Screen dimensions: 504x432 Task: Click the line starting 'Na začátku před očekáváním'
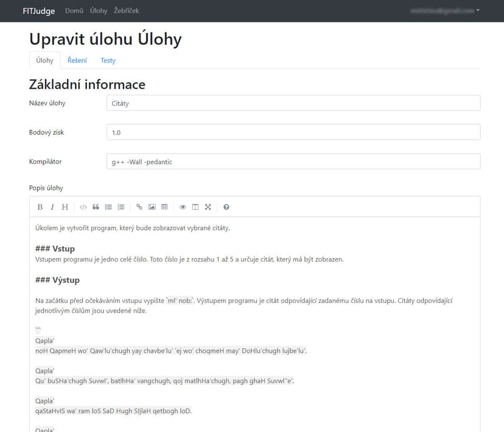pos(244,305)
